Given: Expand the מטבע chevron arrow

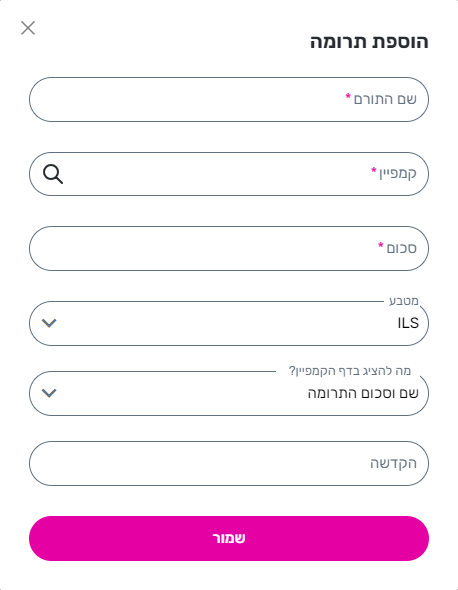Looking at the screenshot, I should click(x=49, y=323).
